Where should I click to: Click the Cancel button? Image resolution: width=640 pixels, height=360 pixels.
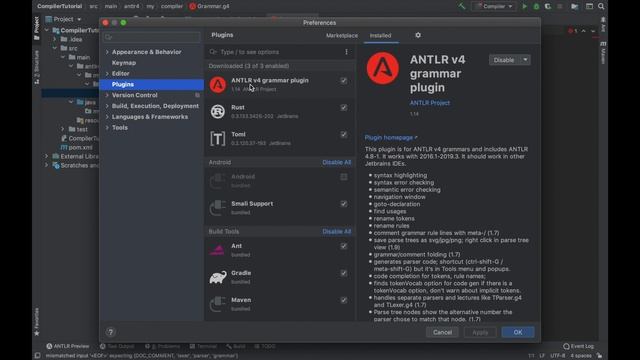[442, 332]
